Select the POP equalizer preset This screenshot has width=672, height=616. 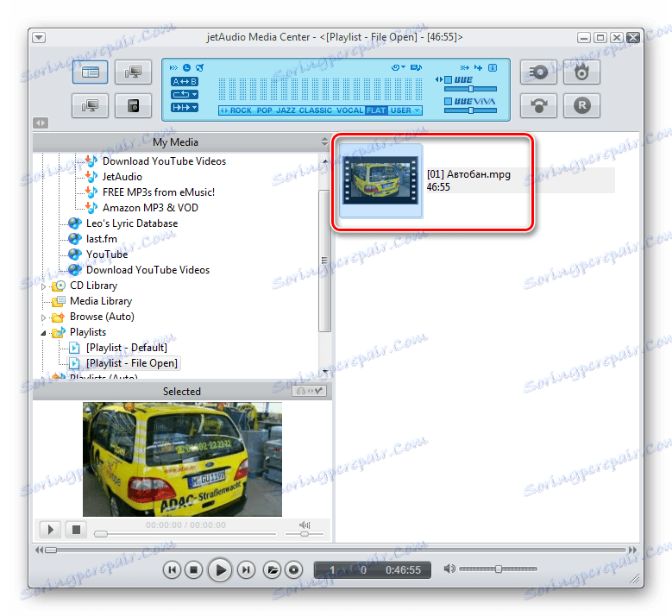pos(265,110)
